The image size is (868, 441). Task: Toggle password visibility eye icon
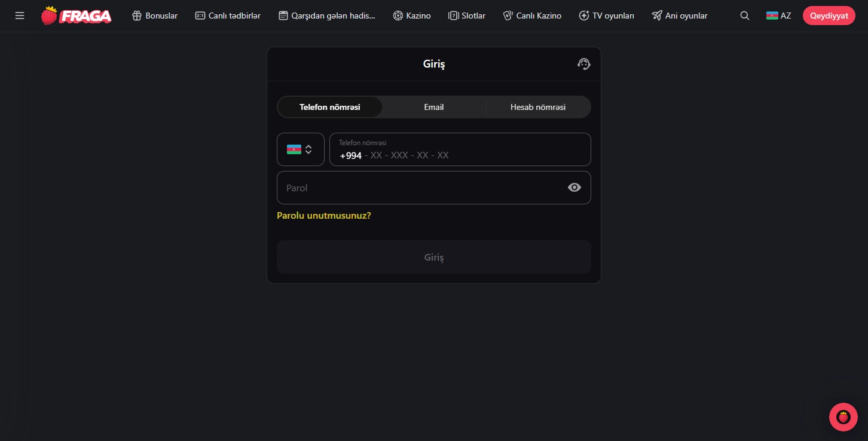pos(574,188)
